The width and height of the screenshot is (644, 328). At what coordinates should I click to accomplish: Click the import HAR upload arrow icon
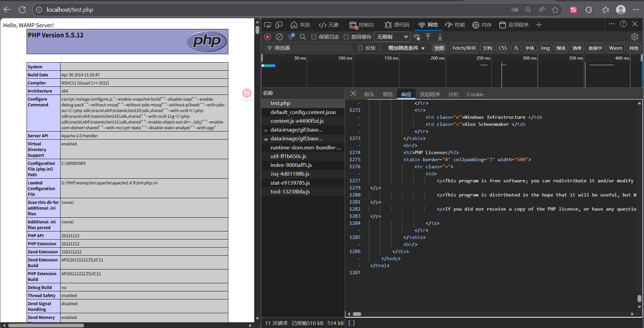click(428, 37)
